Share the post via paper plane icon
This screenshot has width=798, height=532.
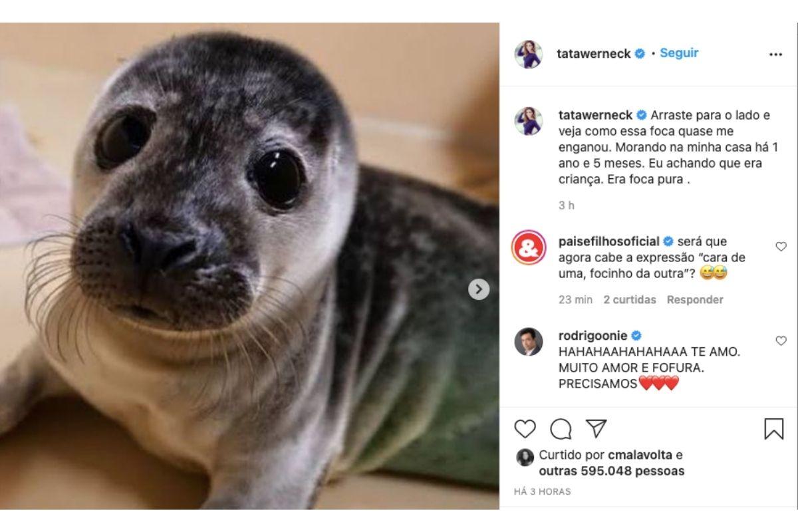597,428
